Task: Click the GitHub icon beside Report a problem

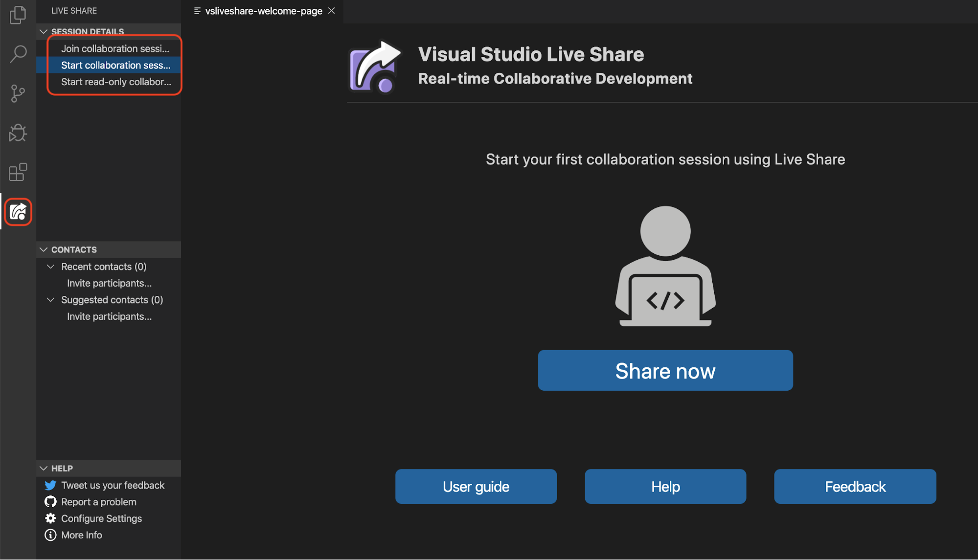Action: tap(50, 502)
